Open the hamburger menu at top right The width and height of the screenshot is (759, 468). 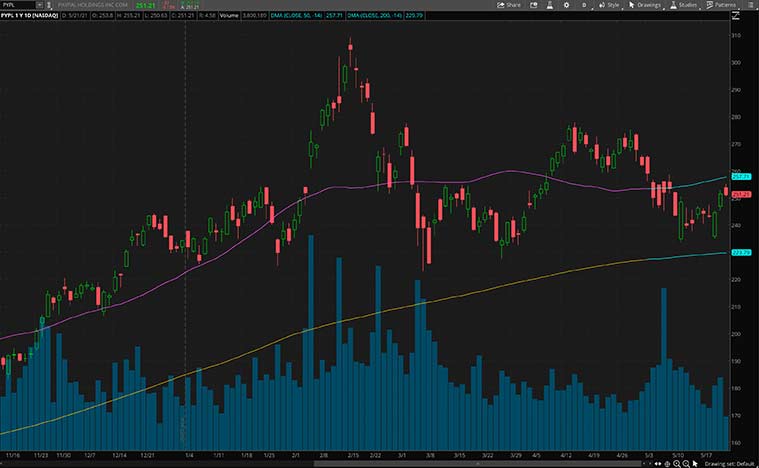pyautogui.click(x=752, y=5)
